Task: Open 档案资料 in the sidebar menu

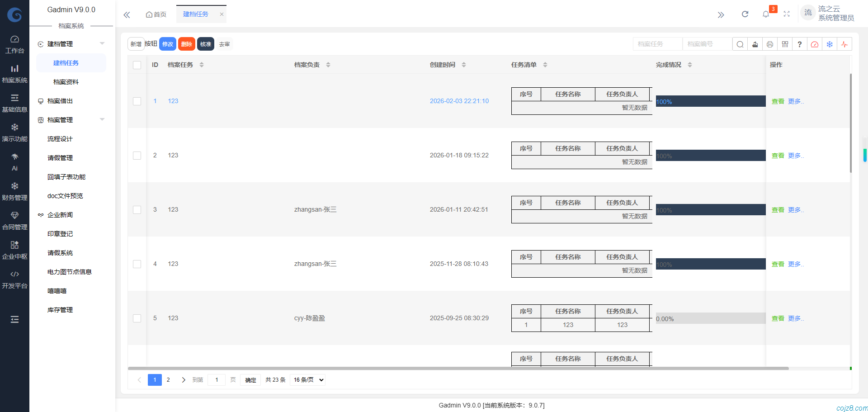Action: click(x=66, y=82)
